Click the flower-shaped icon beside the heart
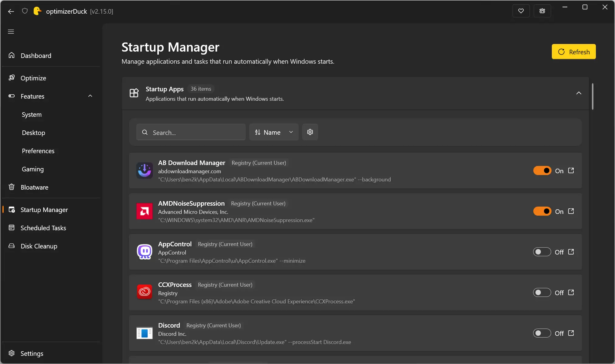The height and width of the screenshot is (364, 615). [542, 11]
